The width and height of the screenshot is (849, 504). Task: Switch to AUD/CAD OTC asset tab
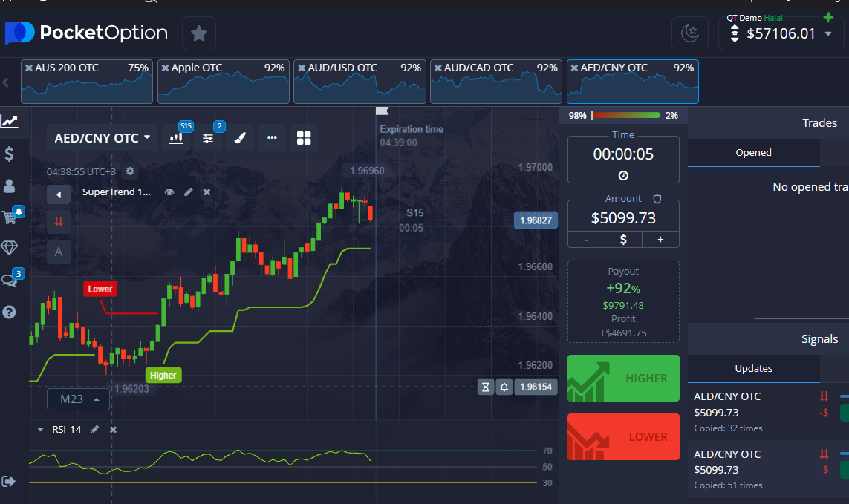(496, 81)
